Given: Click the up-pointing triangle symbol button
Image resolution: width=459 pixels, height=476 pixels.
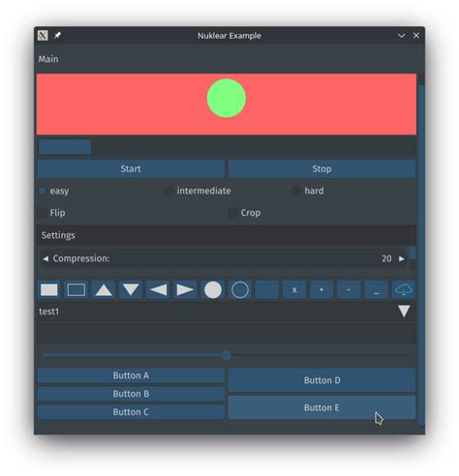Looking at the screenshot, I should click(104, 290).
